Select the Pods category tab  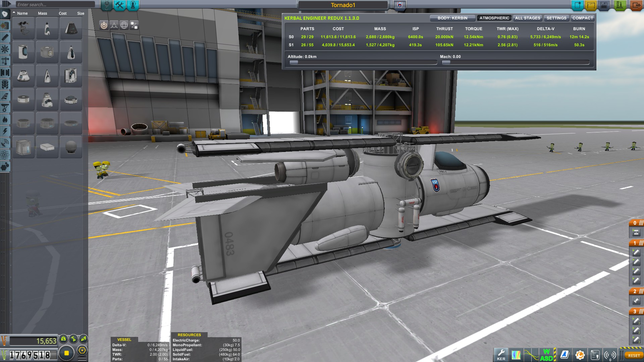pos(5,14)
